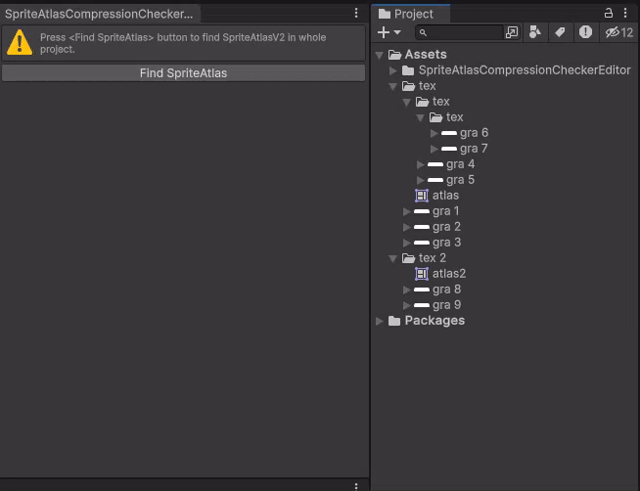Select the atlas2 sprite atlas icon
The width and height of the screenshot is (640, 491).
(x=422, y=274)
